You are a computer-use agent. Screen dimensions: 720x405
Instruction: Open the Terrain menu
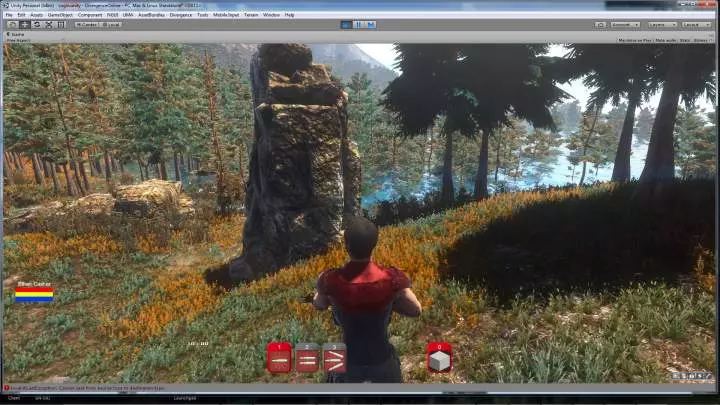coord(251,15)
